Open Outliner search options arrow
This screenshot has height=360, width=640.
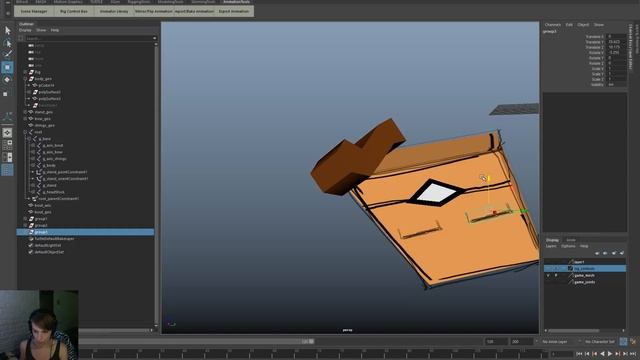(155, 38)
